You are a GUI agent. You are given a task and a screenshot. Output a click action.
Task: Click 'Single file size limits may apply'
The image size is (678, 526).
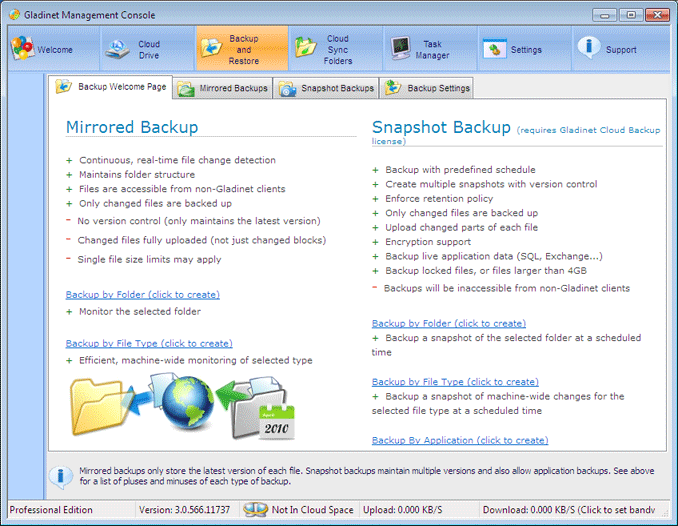click(149, 260)
